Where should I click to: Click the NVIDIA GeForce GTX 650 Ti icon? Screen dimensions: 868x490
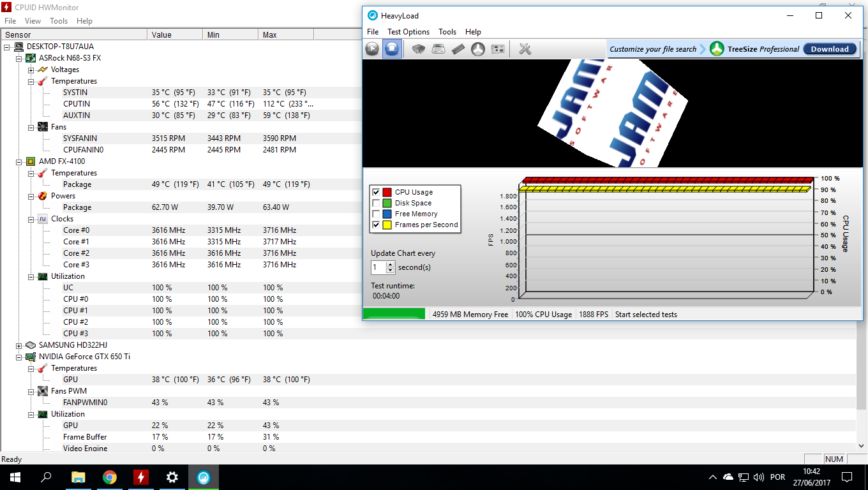coord(31,357)
